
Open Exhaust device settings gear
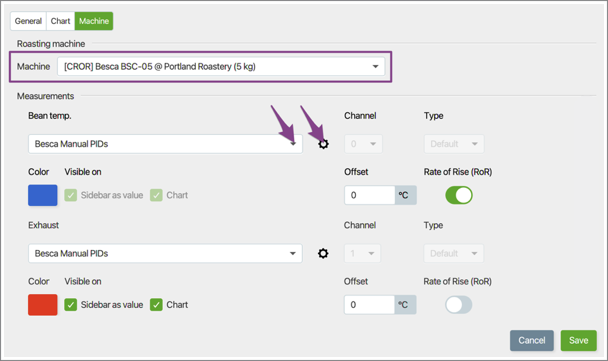point(323,254)
